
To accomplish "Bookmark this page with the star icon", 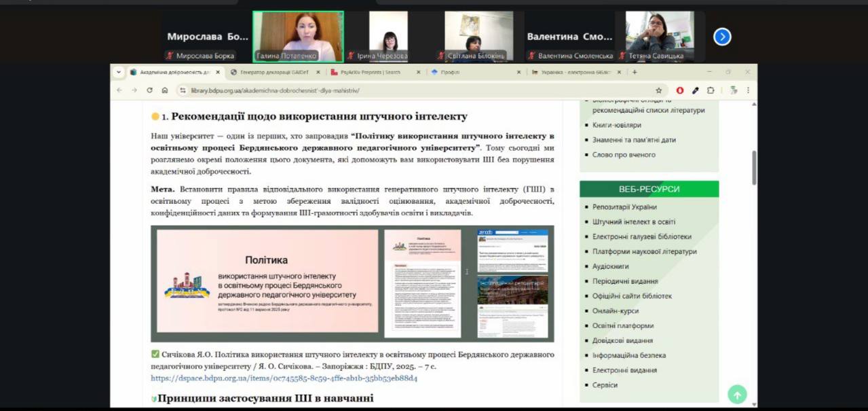I will tap(658, 90).
